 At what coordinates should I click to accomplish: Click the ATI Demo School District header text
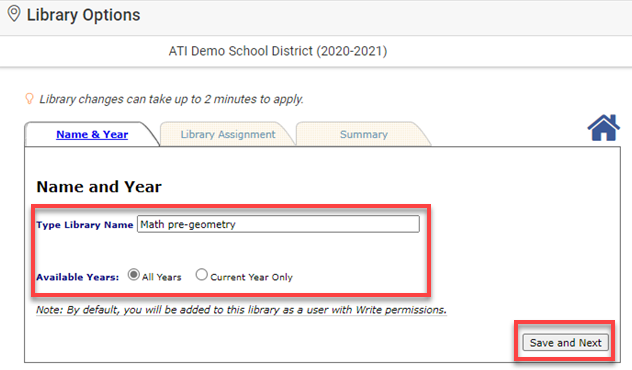point(278,51)
